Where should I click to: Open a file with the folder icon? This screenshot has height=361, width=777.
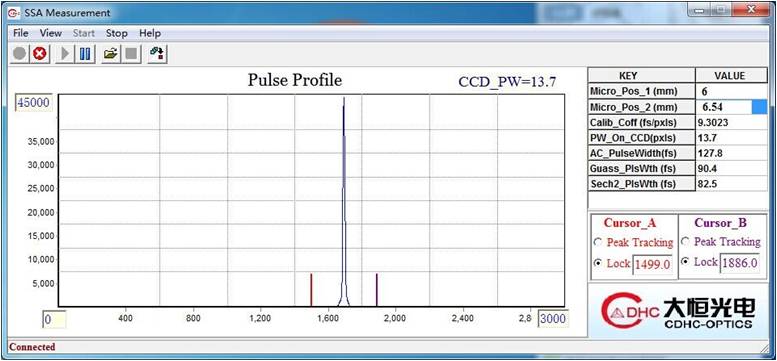coord(110,53)
